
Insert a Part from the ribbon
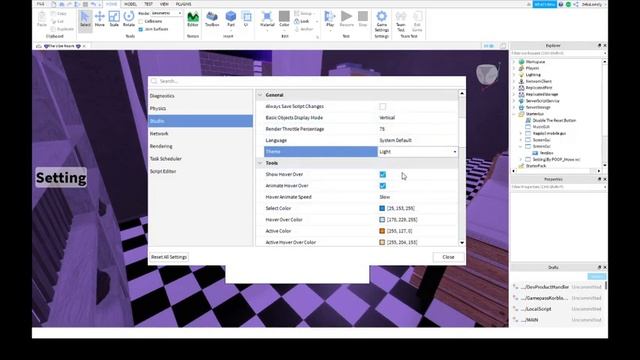(x=231, y=20)
